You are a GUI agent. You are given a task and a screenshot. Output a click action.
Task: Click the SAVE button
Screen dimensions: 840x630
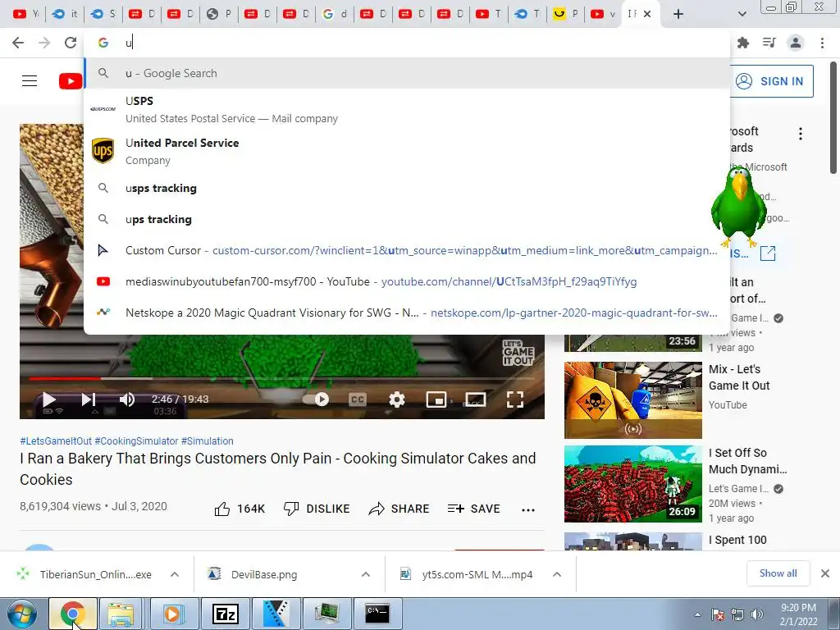click(473, 509)
